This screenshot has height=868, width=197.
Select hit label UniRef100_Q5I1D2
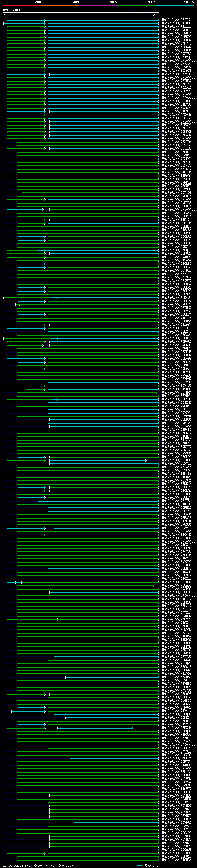[x=177, y=149]
